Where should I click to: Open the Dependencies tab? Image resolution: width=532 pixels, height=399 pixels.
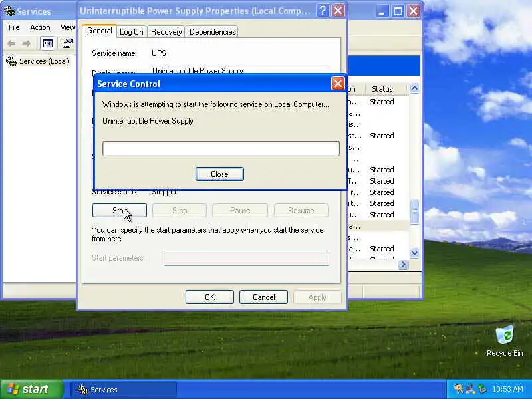click(x=212, y=32)
